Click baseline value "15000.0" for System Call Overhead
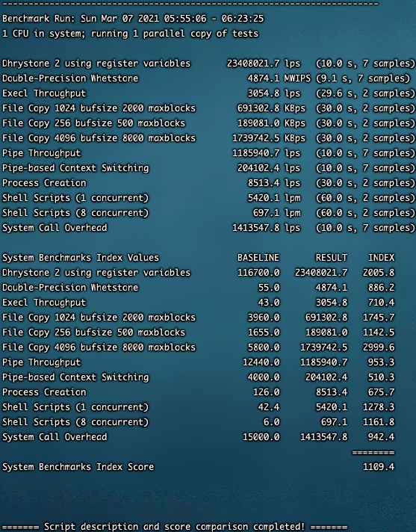The image size is (416, 532). 261,436
